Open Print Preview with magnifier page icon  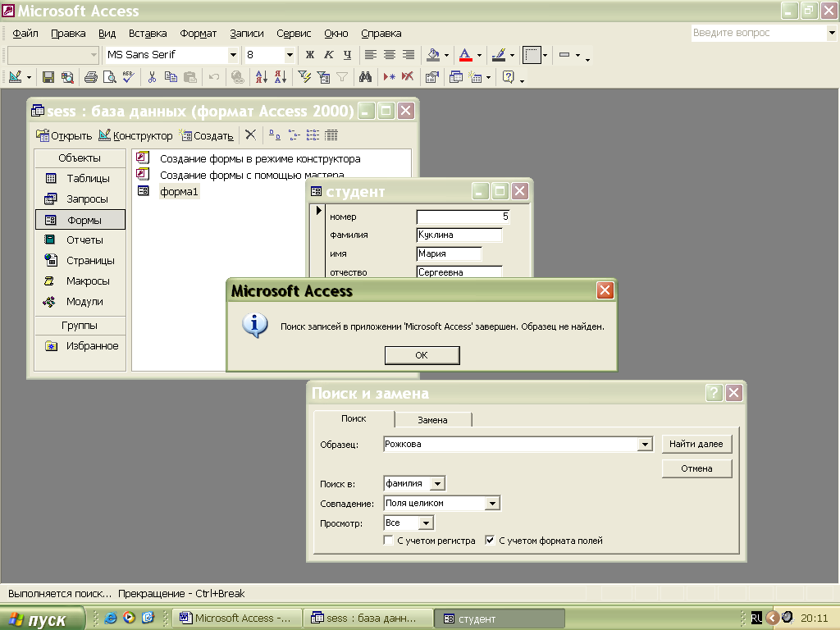(109, 78)
